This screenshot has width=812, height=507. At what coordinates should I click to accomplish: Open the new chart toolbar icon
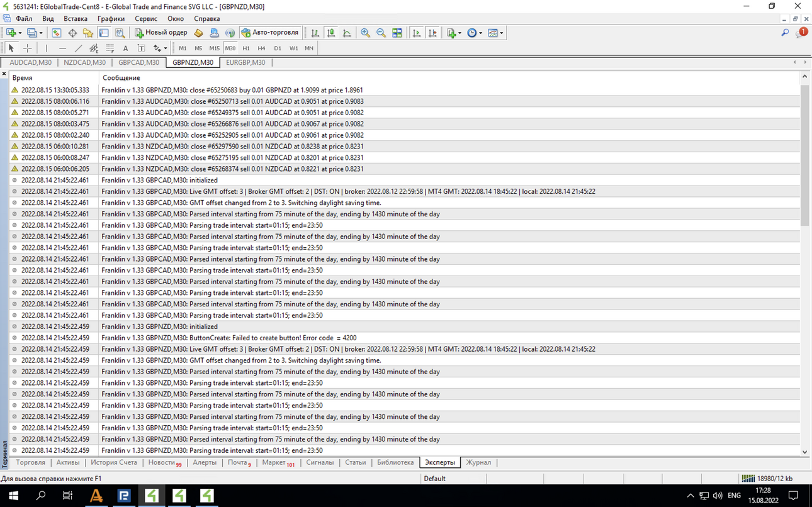(11, 33)
